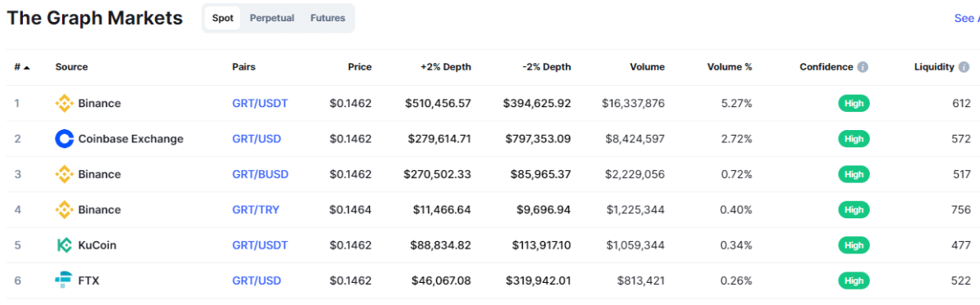Click the liquidity score 612

coord(961,103)
